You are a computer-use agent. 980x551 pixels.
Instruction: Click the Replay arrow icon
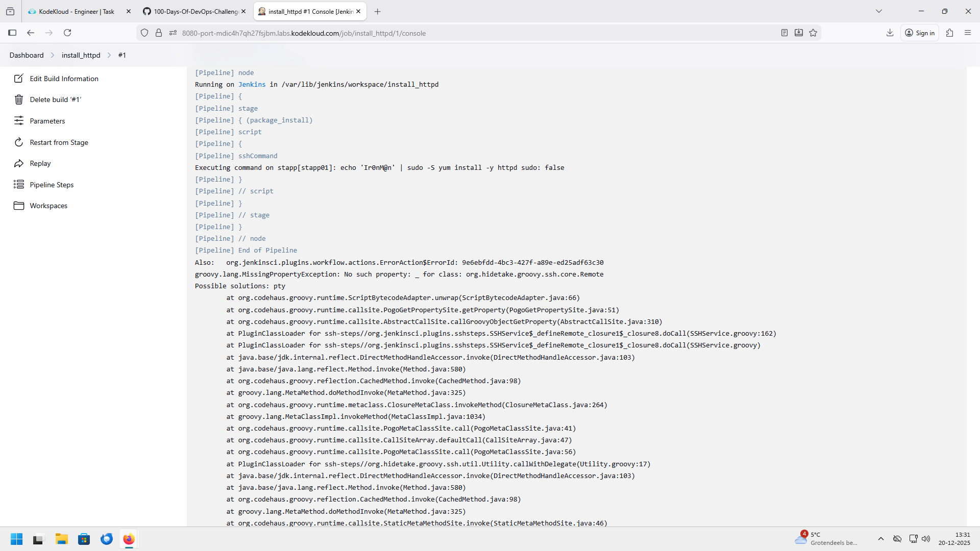click(19, 163)
